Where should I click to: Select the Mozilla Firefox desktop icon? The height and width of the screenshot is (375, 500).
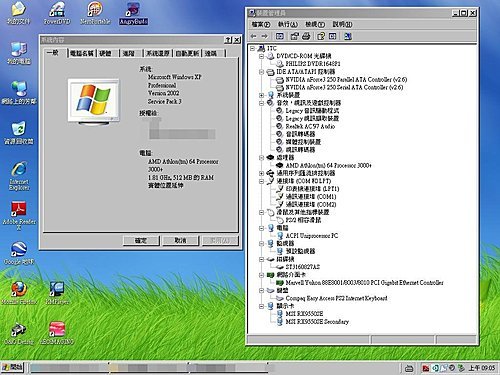(19, 293)
